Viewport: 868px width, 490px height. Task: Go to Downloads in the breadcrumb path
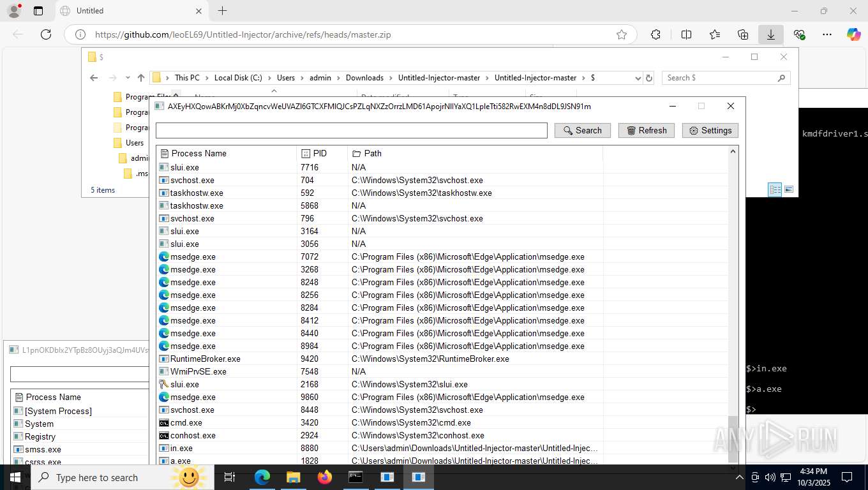[x=364, y=78]
